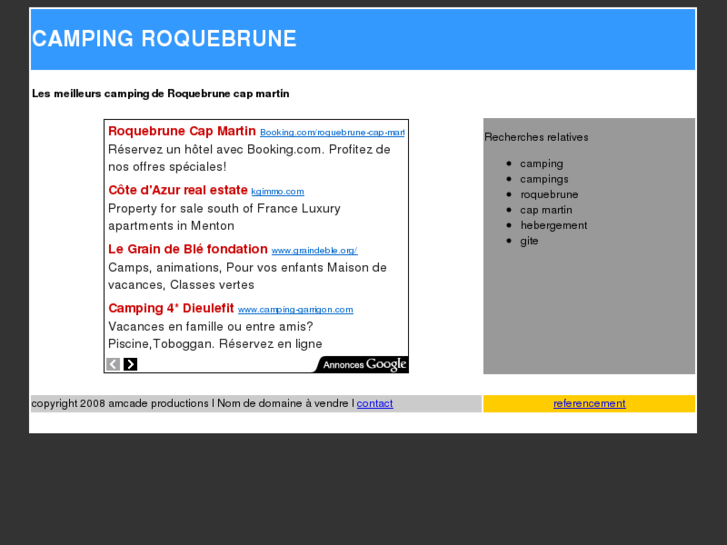The width and height of the screenshot is (727, 545).
Task: Select the 'roquebrune' related search
Action: [x=549, y=194]
